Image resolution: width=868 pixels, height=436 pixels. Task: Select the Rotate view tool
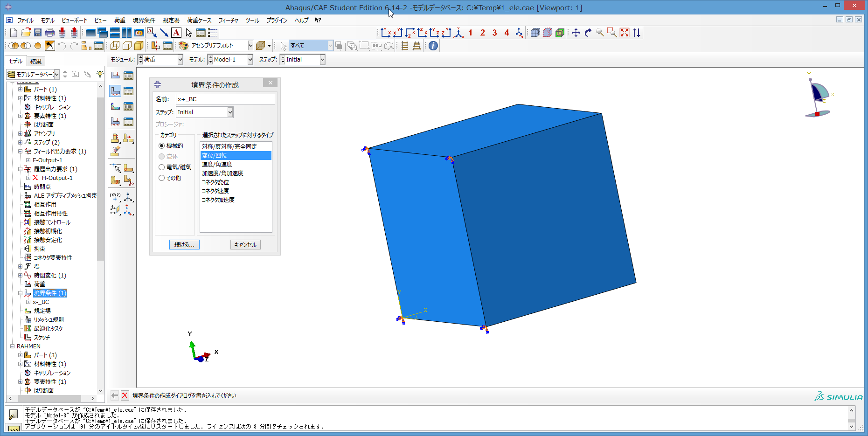point(588,33)
